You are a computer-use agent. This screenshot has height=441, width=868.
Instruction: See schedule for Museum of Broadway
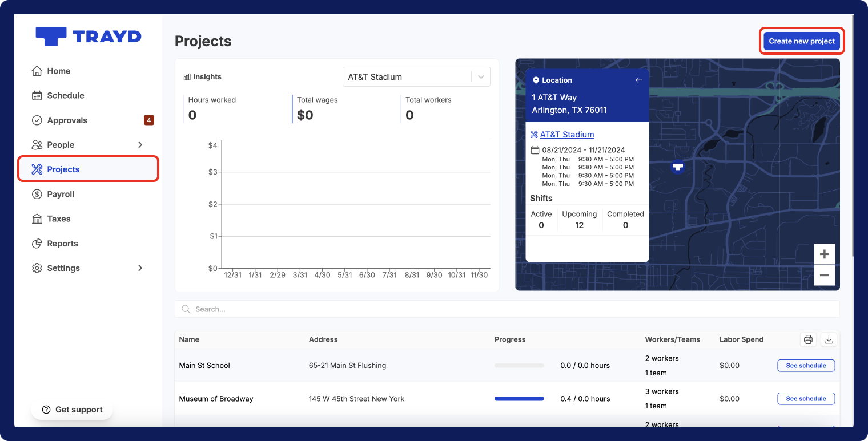tap(806, 399)
